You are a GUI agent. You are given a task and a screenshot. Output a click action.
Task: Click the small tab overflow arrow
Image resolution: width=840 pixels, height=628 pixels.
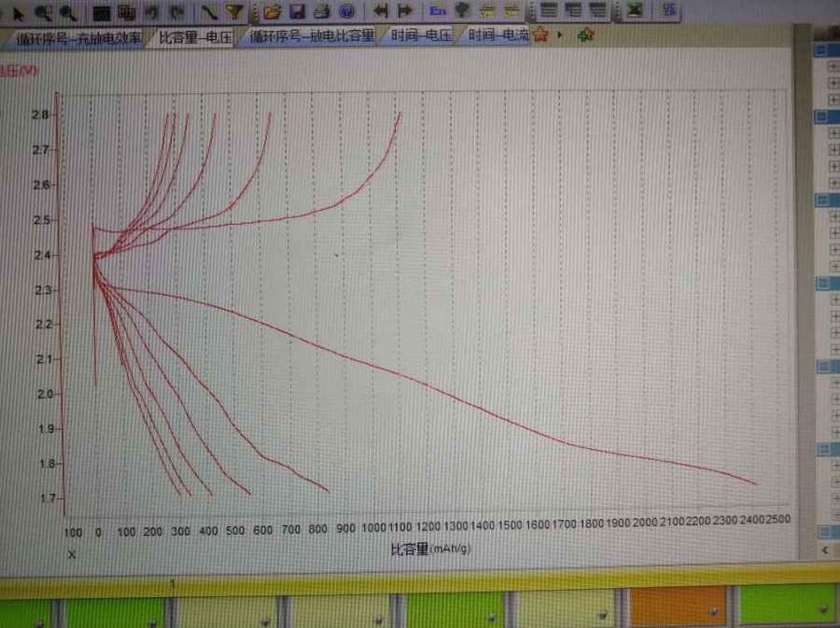560,35
